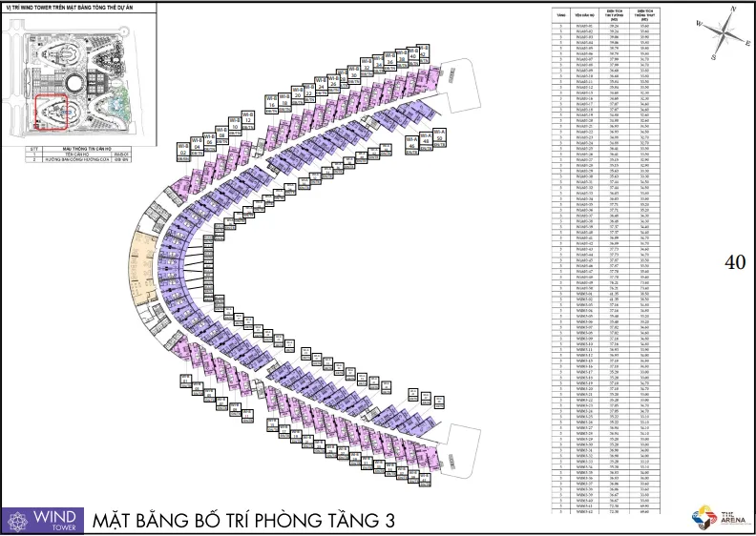Click the beige highlighted area on the plan

(143, 268)
